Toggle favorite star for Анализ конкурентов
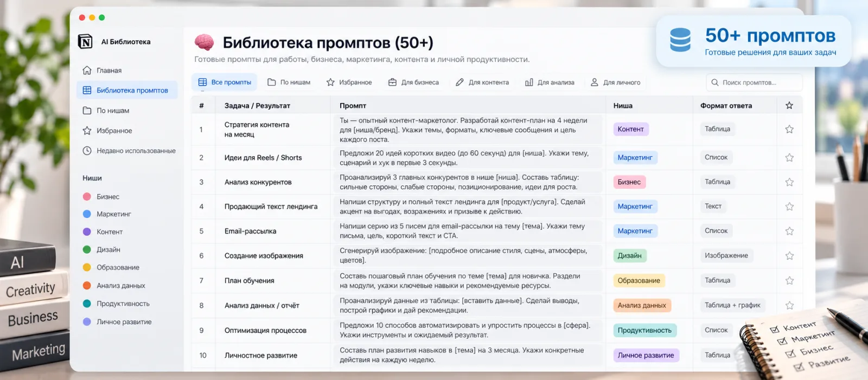868x380 pixels. pos(789,182)
